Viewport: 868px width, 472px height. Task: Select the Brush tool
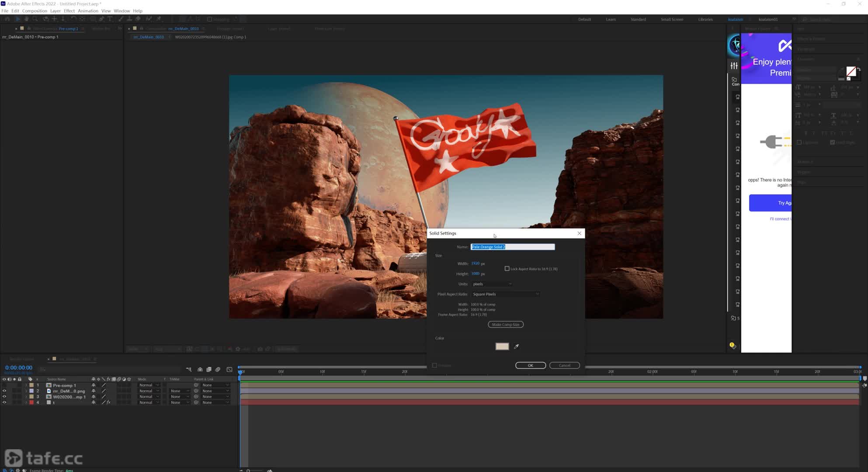click(x=121, y=19)
